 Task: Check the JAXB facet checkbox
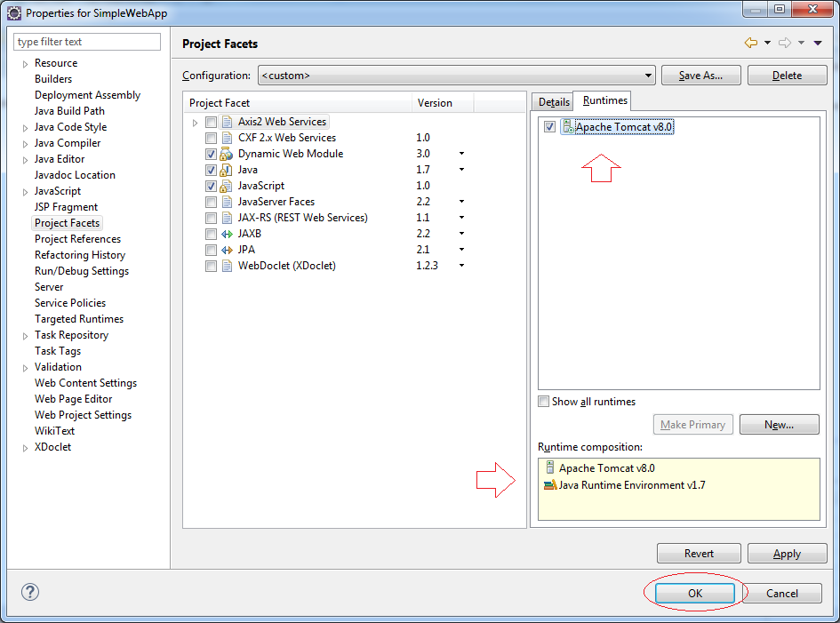(211, 234)
